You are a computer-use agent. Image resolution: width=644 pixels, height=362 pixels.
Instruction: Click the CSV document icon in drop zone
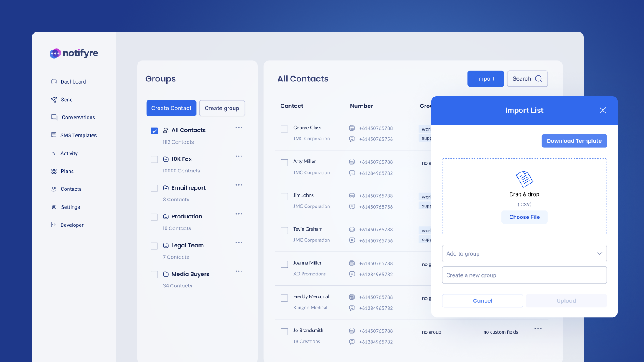click(x=525, y=179)
